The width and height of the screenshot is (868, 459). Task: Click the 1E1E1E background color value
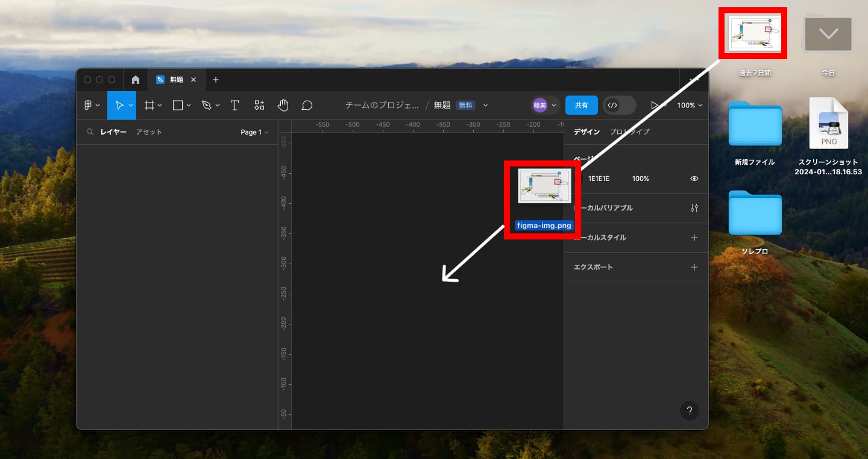point(599,179)
